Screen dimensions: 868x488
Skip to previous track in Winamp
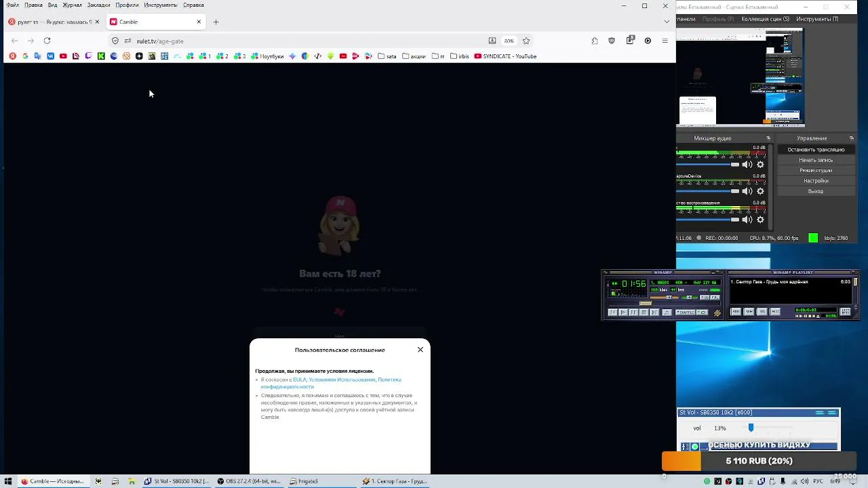point(612,312)
